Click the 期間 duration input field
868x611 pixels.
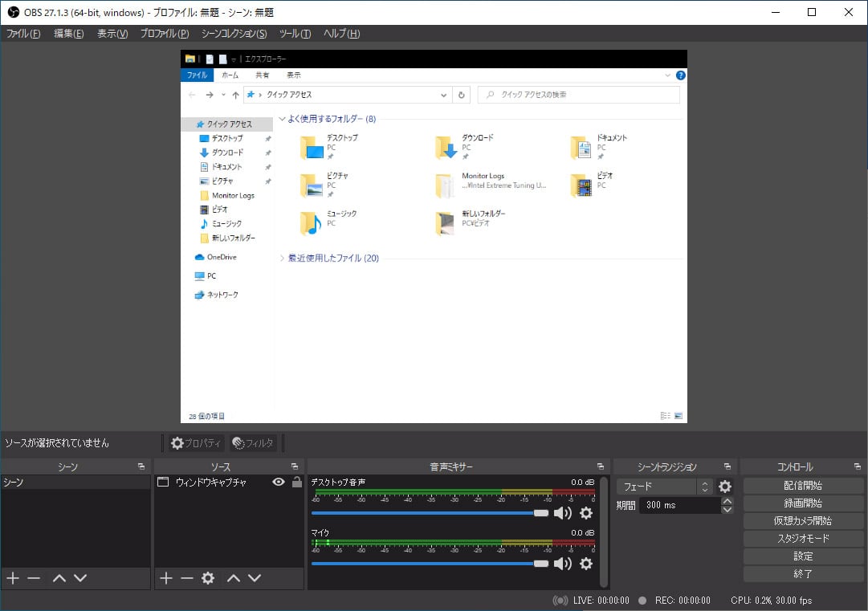tap(680, 505)
